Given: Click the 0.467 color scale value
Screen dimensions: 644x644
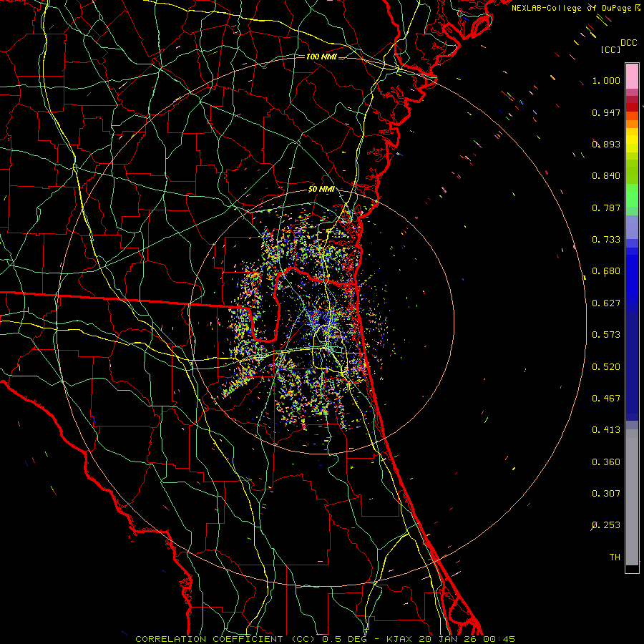Looking at the screenshot, I should (606, 399).
